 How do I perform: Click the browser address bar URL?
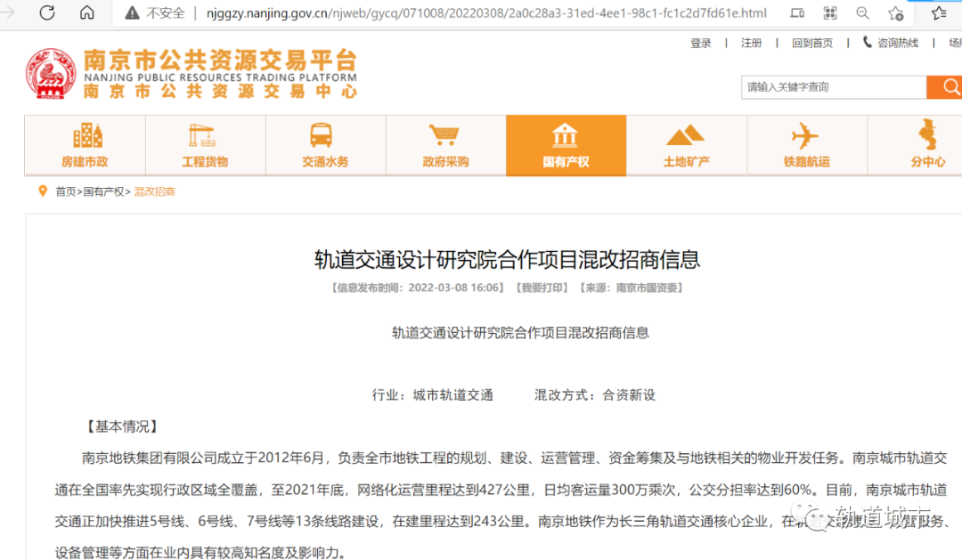tap(486, 12)
